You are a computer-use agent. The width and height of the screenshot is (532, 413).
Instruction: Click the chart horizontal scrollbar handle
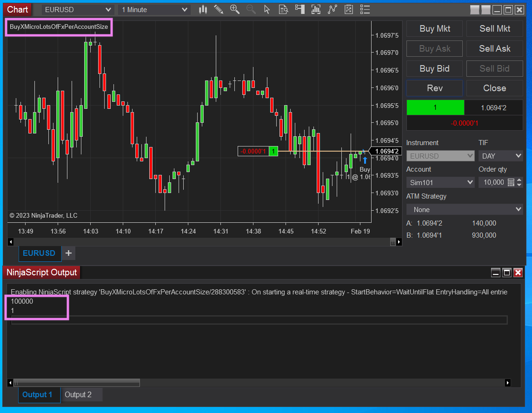coord(393,242)
